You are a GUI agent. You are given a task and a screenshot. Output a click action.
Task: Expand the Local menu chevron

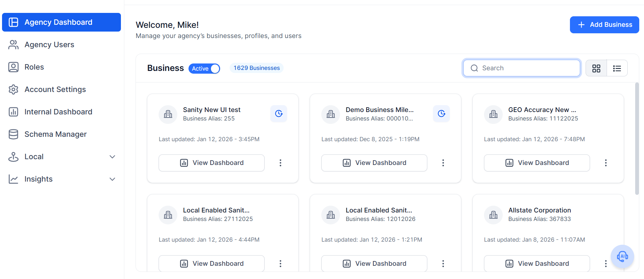coord(112,156)
